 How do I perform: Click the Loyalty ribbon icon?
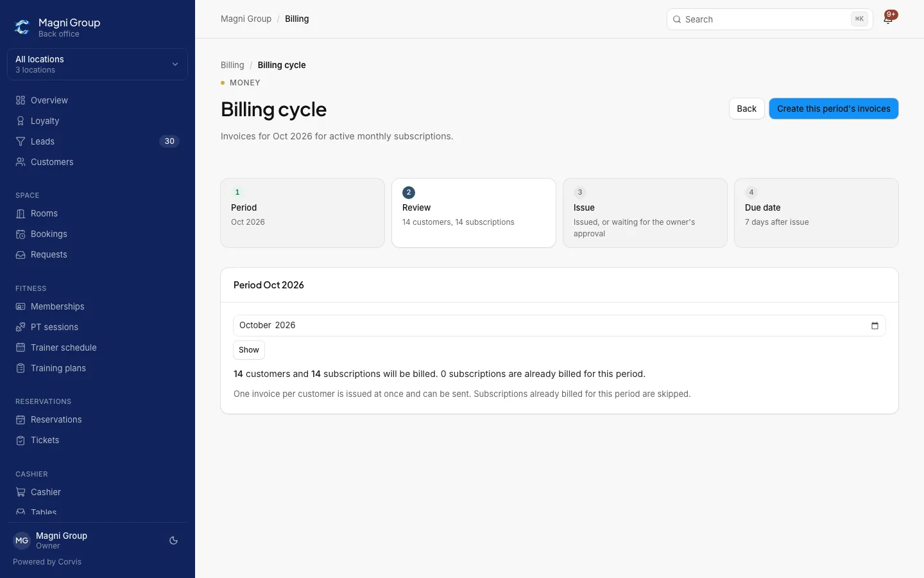21,121
